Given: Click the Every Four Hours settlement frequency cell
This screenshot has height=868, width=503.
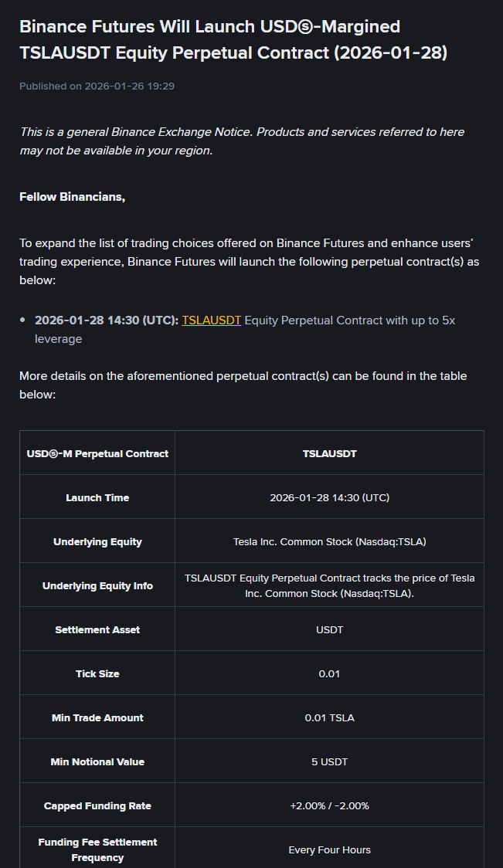Looking at the screenshot, I should (329, 849).
